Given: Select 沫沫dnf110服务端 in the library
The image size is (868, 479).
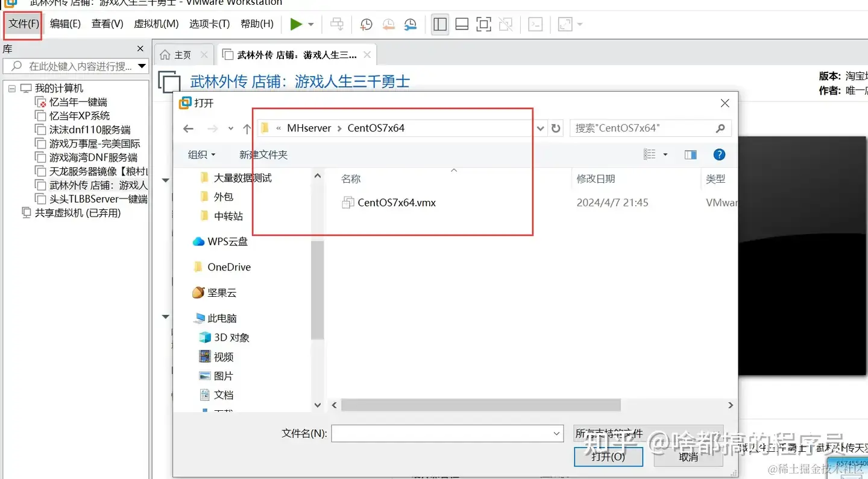Looking at the screenshot, I should tap(90, 130).
